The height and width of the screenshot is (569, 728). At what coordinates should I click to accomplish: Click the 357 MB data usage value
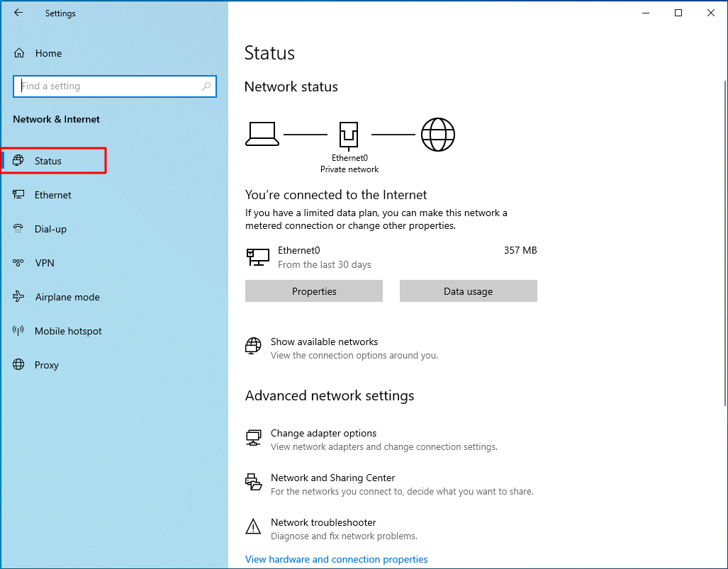pos(520,250)
